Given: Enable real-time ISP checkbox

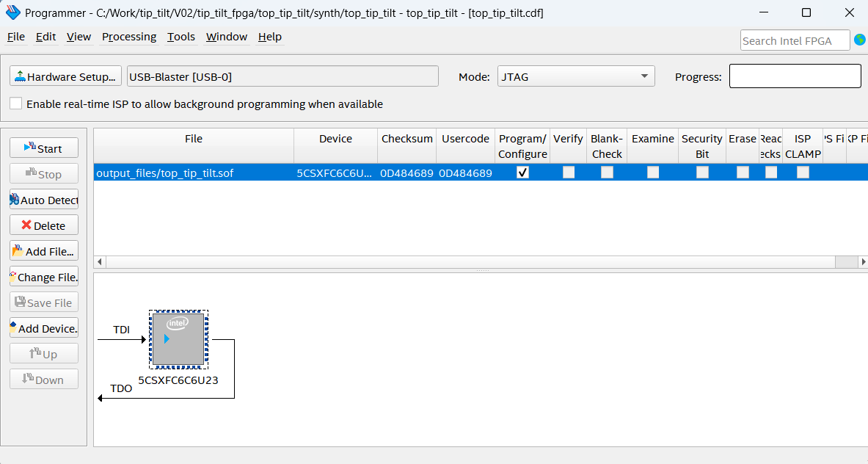Looking at the screenshot, I should coord(16,104).
